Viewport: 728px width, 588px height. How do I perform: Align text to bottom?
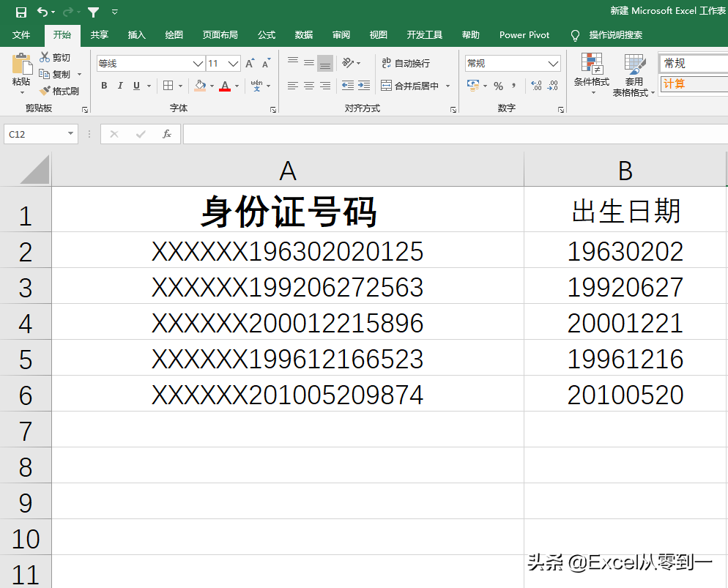click(x=325, y=63)
